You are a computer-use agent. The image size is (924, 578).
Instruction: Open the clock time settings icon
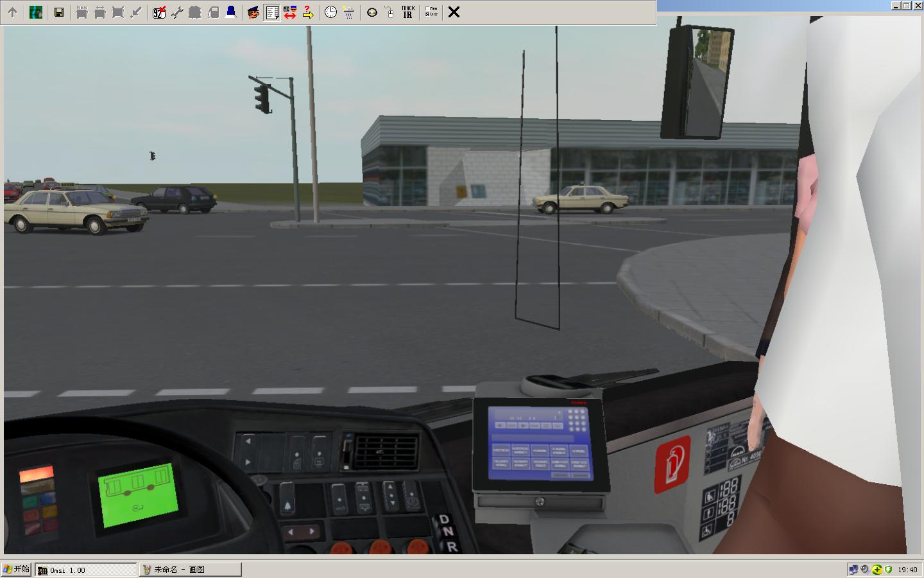click(330, 12)
